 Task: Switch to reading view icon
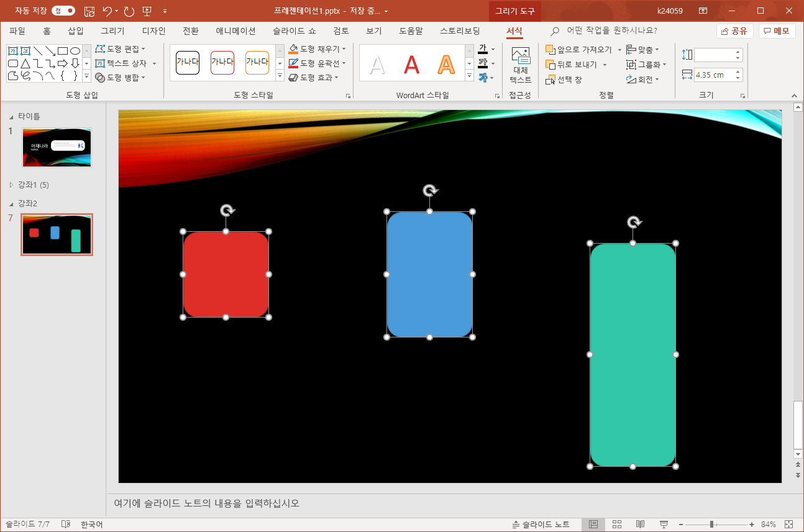640,525
